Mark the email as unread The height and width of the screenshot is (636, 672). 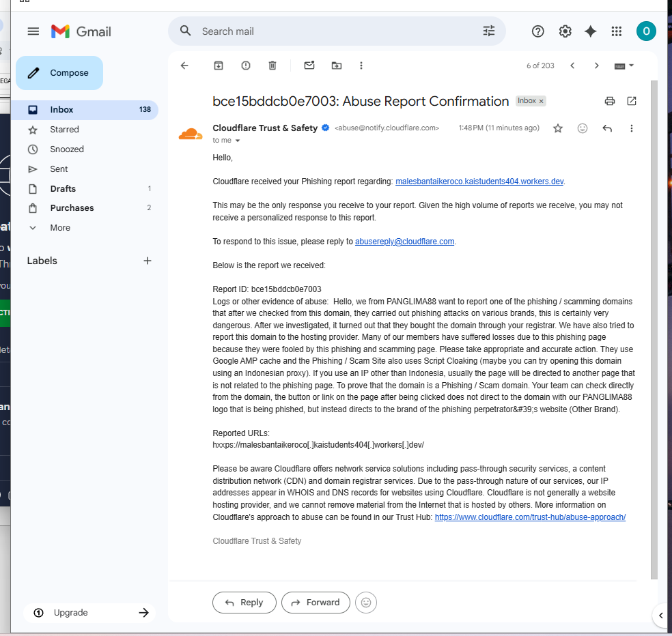click(x=309, y=66)
